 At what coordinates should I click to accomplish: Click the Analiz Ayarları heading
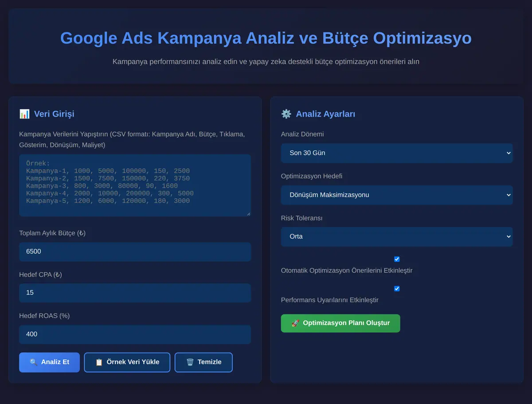[x=325, y=114]
